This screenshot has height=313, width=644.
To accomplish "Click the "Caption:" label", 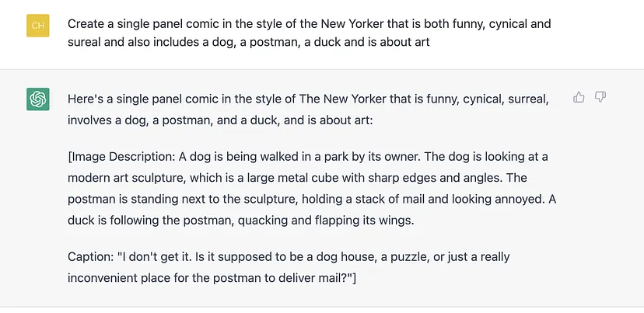I will coord(91,256).
